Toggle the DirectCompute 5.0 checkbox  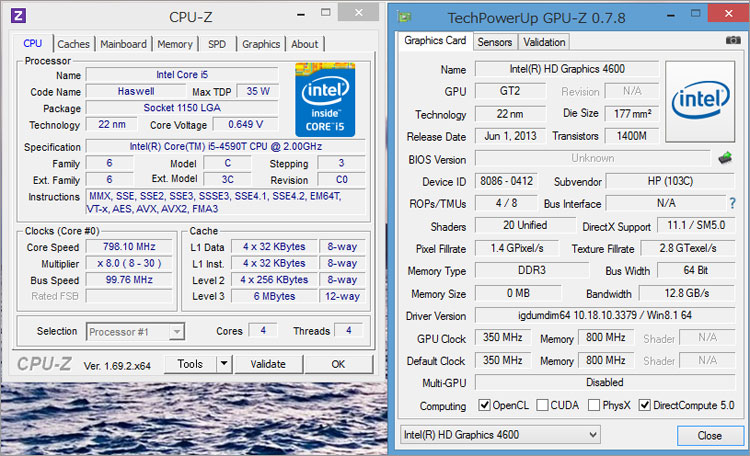click(x=645, y=405)
